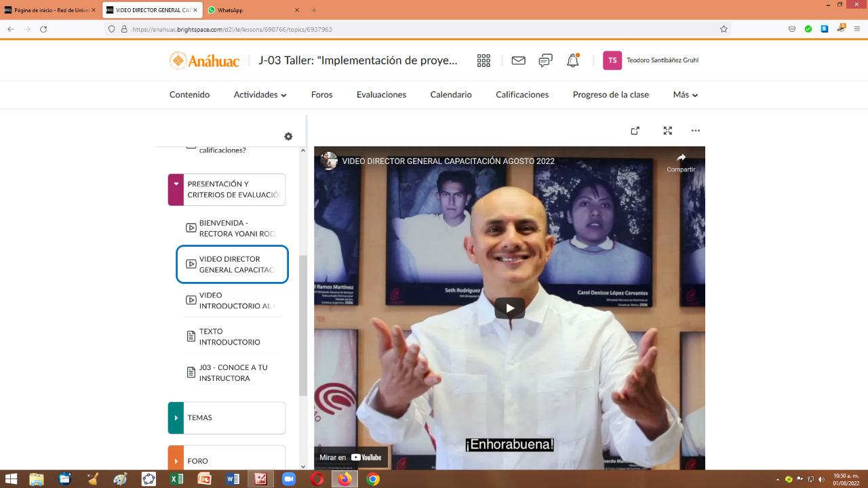Open subscription alerts chat bubble icon
Screen dimensions: 868x488
545,60
